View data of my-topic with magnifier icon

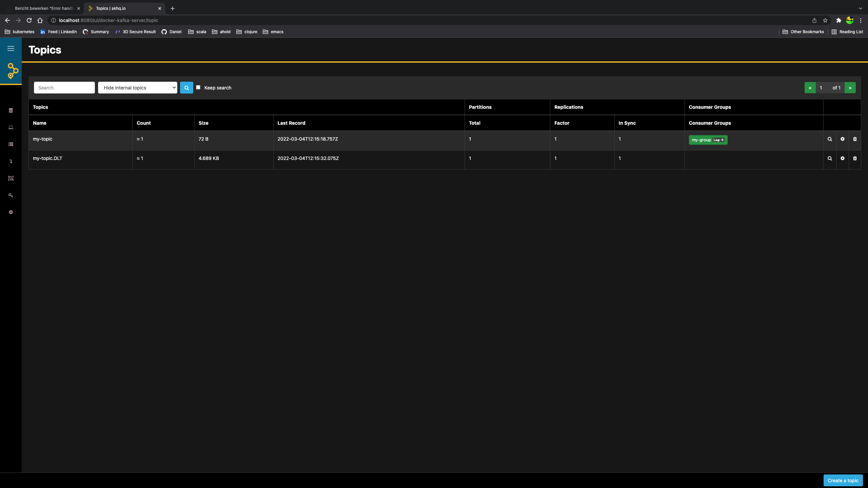pos(830,139)
